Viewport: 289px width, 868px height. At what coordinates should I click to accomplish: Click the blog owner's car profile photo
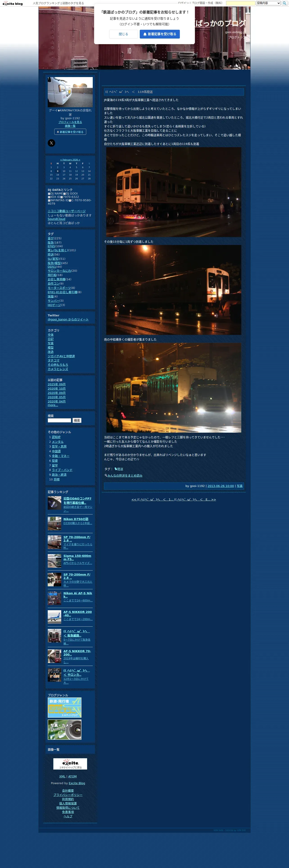coord(70,92)
